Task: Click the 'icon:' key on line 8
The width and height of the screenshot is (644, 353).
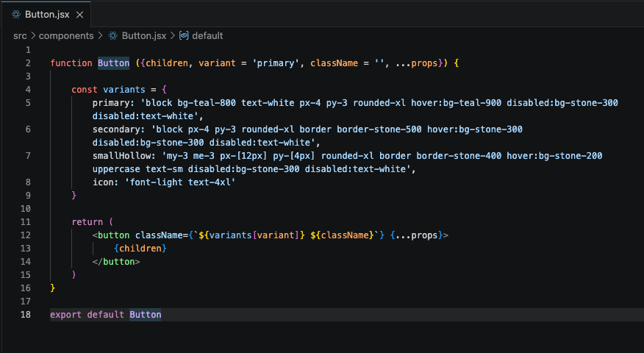Action: tap(106, 182)
